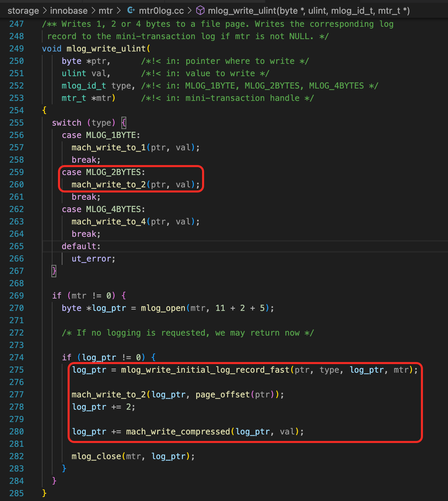Click the C++ file icon in breadcrumb
The height and width of the screenshot is (501, 448).
131,11
